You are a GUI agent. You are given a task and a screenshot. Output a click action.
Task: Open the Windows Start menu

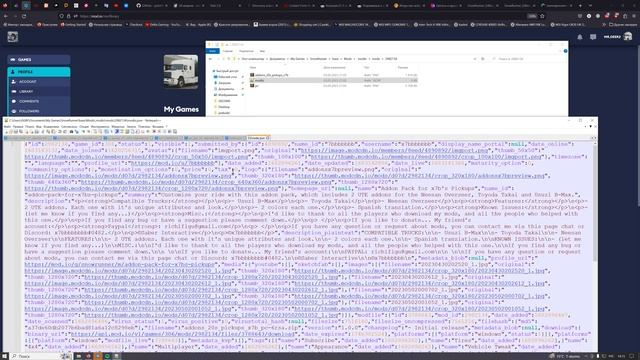[4, 356]
